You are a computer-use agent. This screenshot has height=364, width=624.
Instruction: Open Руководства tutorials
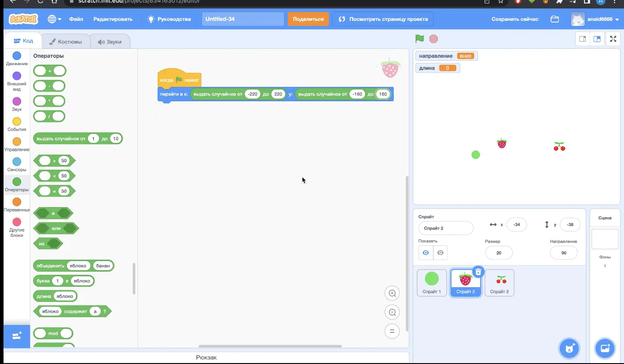169,19
